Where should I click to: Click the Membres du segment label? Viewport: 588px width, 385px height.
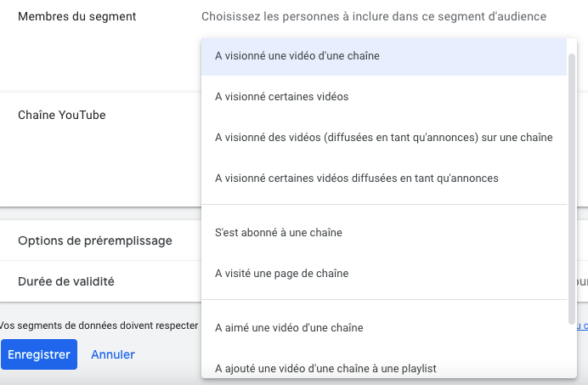(x=76, y=16)
